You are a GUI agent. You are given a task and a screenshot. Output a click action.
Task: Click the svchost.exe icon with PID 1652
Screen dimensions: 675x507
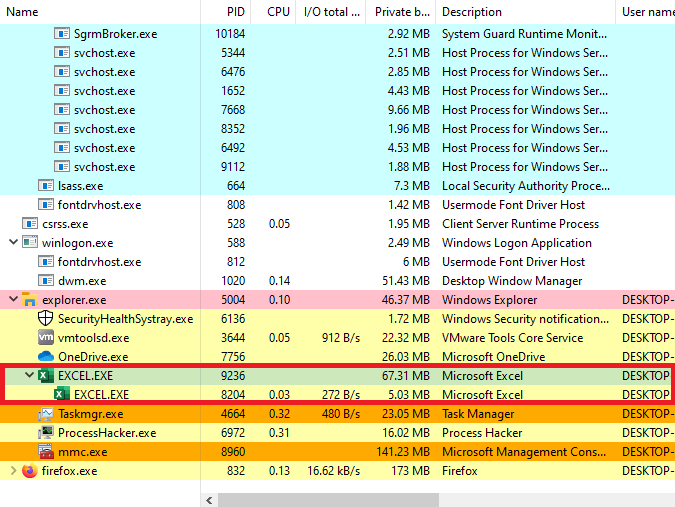click(x=62, y=90)
